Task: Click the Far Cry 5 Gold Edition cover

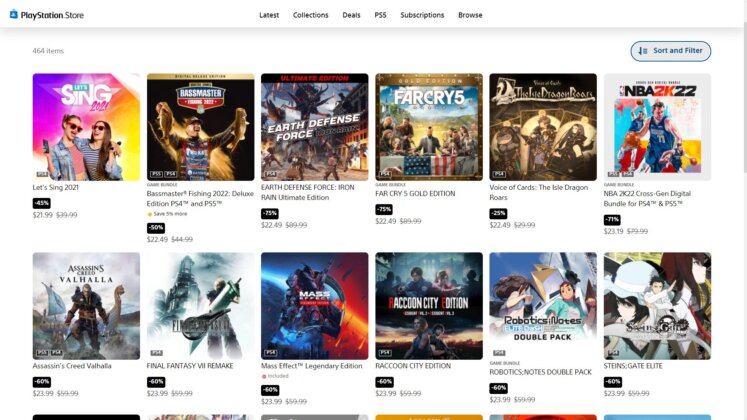Action: [x=429, y=126]
